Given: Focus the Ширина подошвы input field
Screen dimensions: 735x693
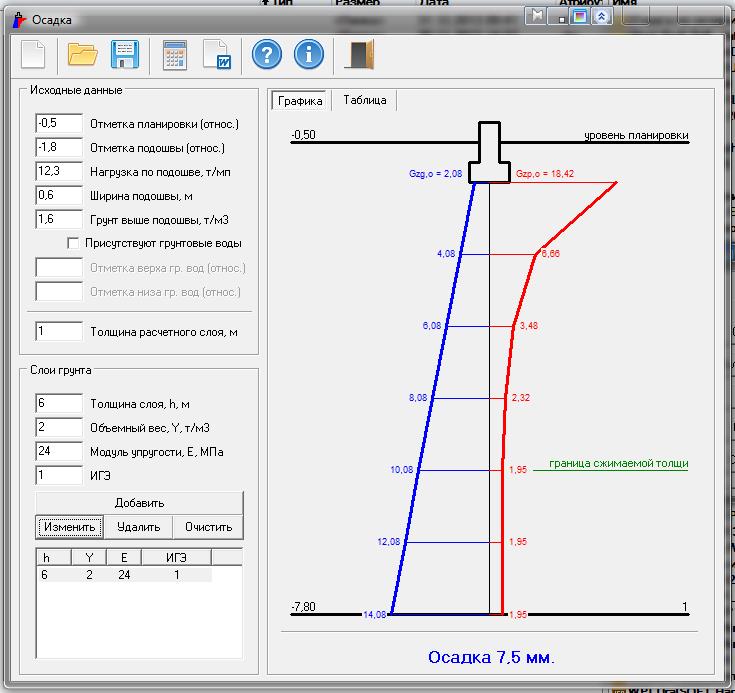Looking at the screenshot, I should [x=59, y=195].
